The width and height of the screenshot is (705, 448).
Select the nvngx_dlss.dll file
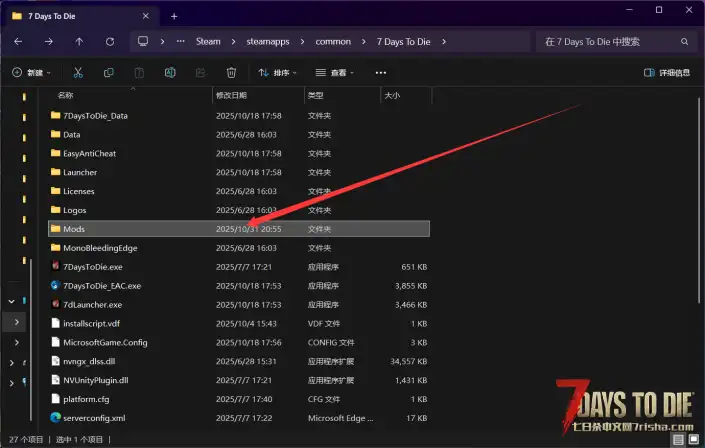tap(239, 361)
